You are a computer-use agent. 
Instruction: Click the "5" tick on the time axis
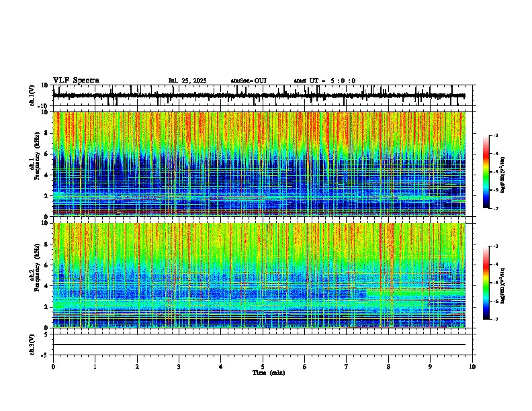tap(263, 367)
